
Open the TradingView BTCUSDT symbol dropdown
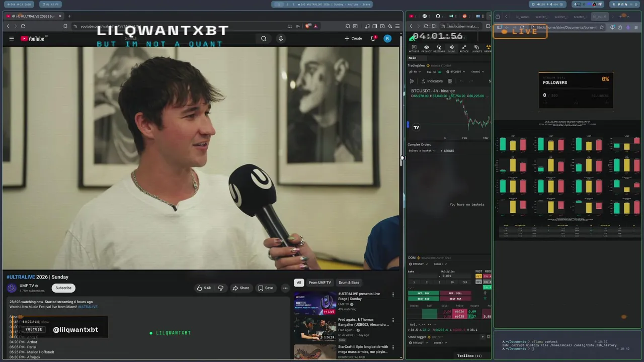coord(456,72)
